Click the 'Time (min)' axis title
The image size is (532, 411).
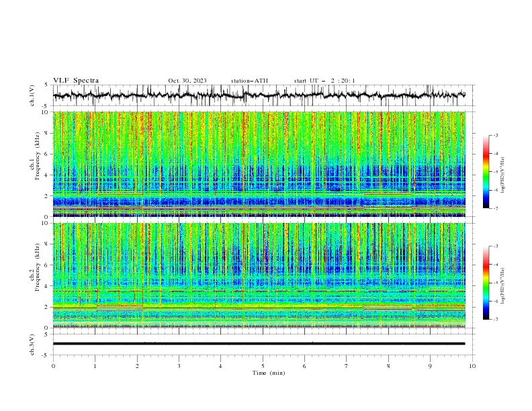(x=269, y=373)
